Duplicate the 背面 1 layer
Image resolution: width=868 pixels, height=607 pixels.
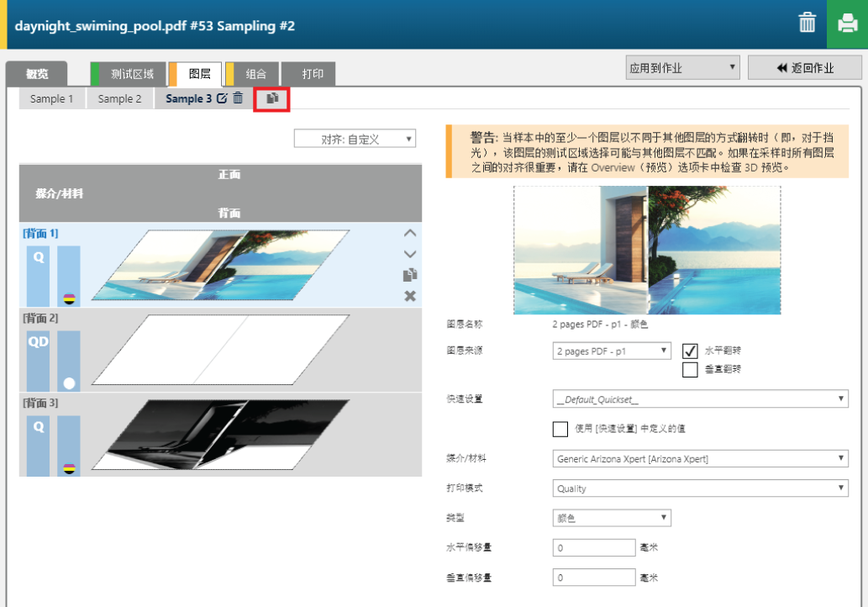(410, 275)
